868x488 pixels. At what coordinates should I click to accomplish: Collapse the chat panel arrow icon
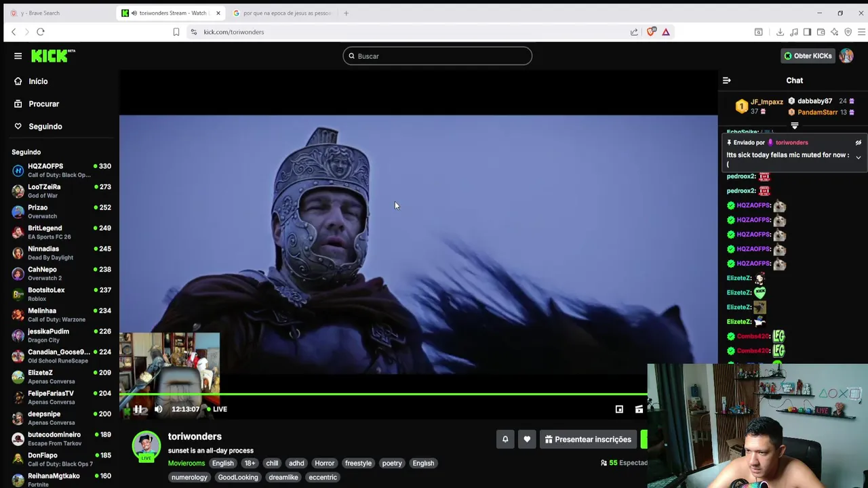tap(726, 81)
